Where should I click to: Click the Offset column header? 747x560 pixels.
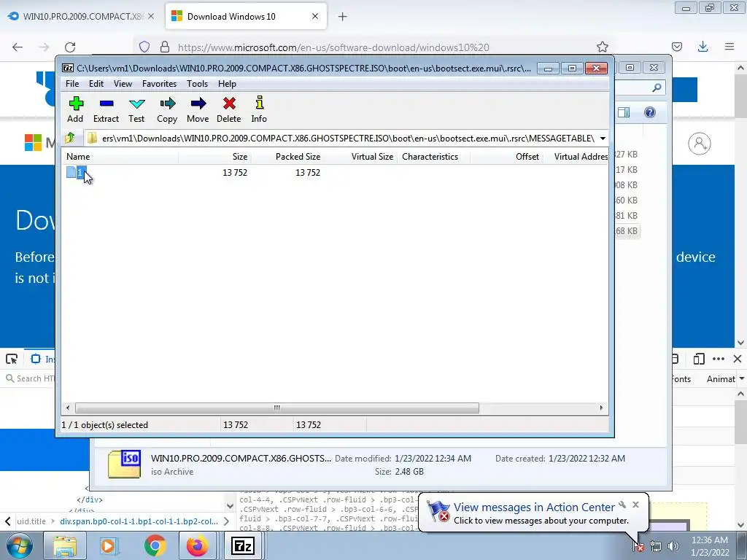coord(506,157)
